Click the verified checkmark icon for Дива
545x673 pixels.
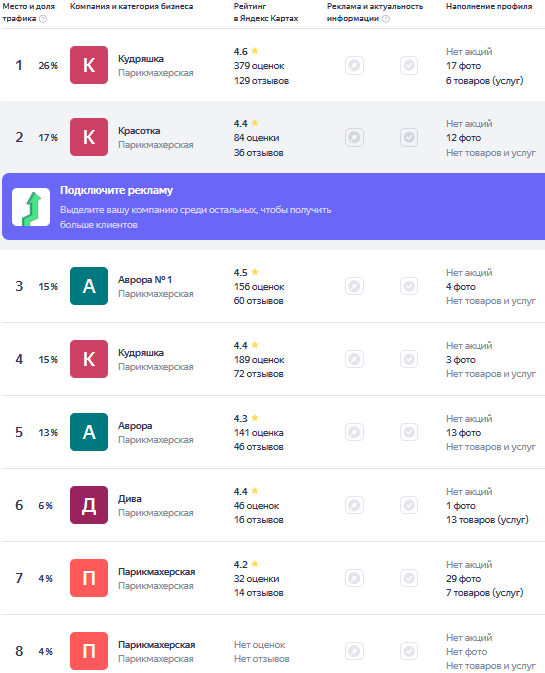coord(409,505)
